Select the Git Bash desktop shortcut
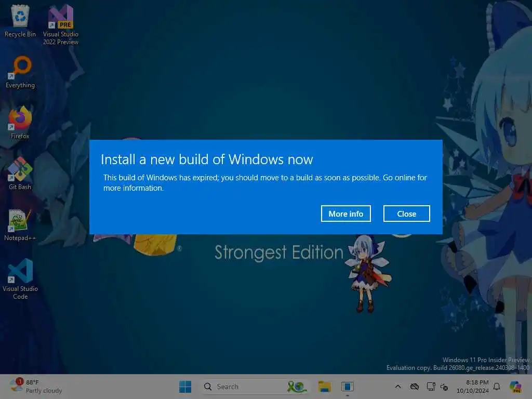Screen dimensions: 532x399 tap(20, 174)
